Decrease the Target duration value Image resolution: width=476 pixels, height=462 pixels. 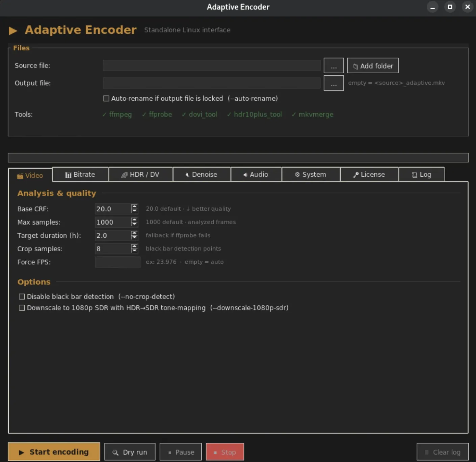coord(134,237)
